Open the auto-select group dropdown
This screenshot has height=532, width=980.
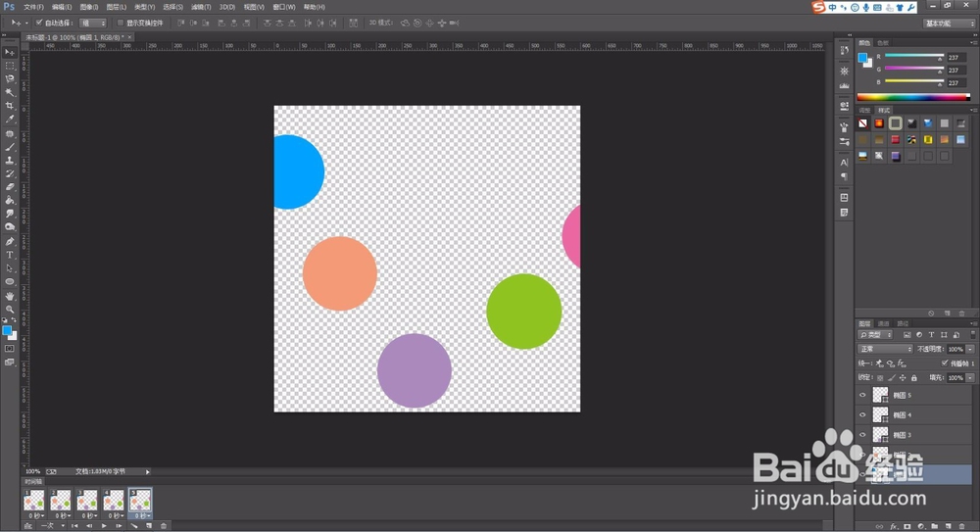[93, 23]
